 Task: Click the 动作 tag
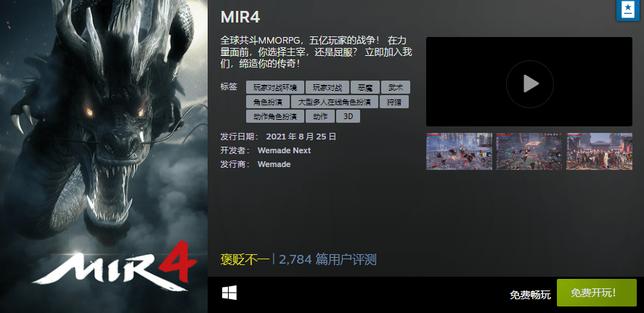coord(320,116)
